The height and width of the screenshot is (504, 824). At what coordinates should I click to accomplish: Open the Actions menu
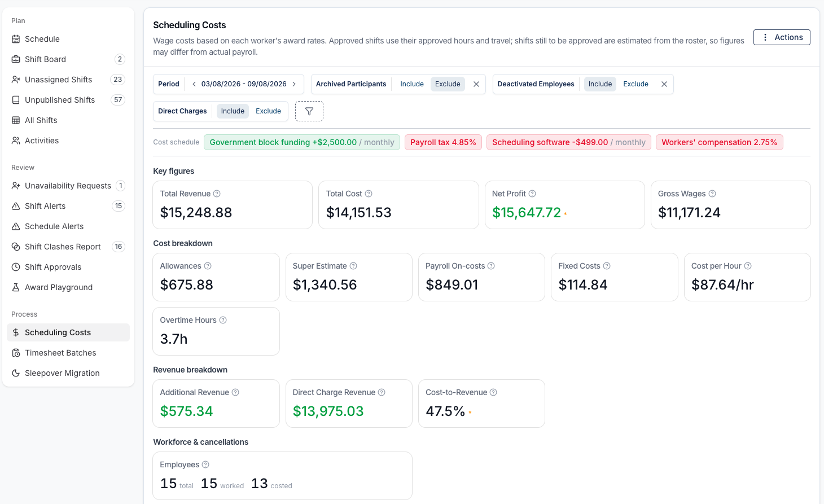[x=782, y=37]
